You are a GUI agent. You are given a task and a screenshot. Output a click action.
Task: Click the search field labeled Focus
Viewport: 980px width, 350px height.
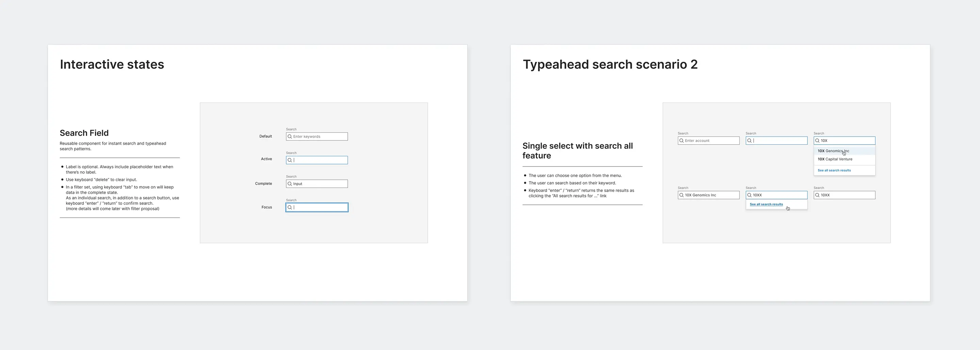coord(317,207)
